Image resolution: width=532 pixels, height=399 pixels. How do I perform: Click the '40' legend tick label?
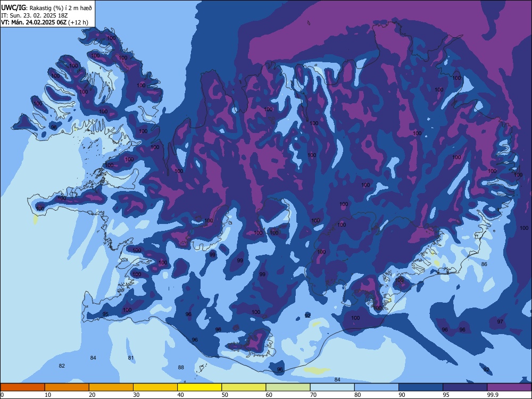(x=180, y=395)
